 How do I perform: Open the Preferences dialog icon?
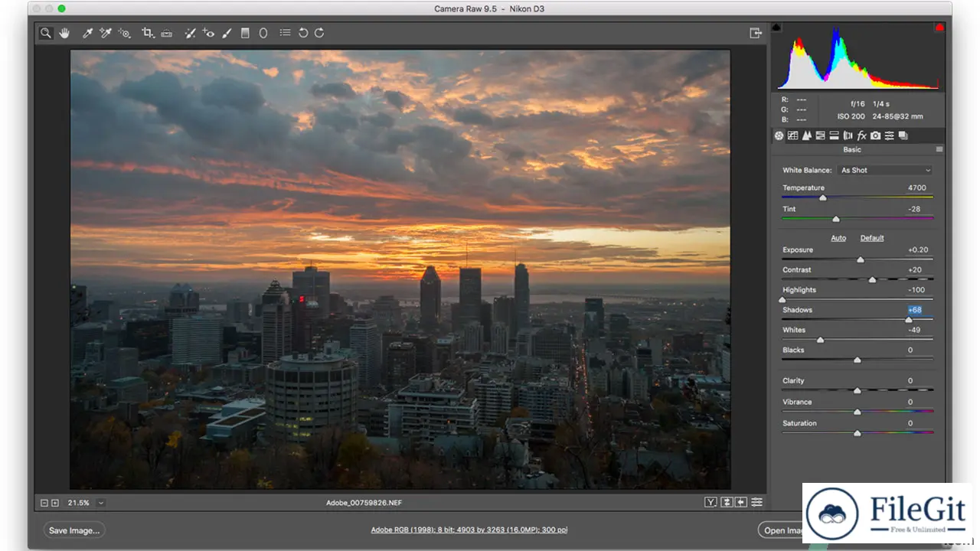point(285,33)
